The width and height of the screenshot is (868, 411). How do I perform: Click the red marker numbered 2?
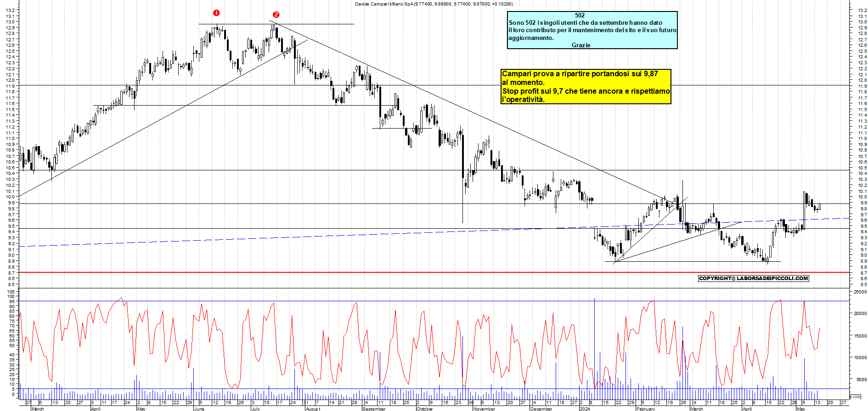click(276, 15)
